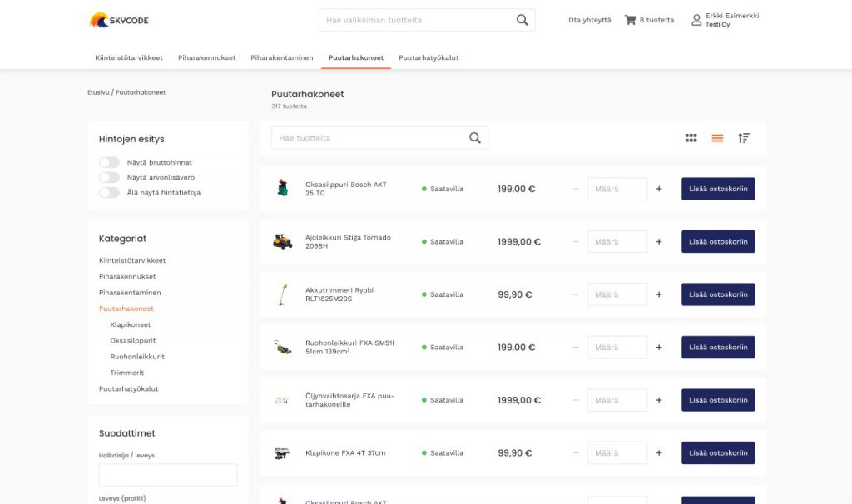Select Trimmerit subcategory
Screen dimensions: 852x504
[126, 373]
